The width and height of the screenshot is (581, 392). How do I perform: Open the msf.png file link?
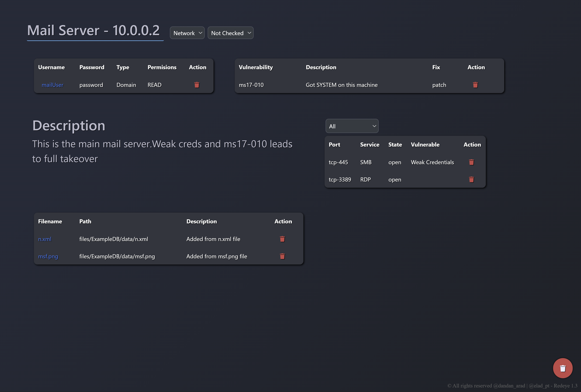point(48,256)
